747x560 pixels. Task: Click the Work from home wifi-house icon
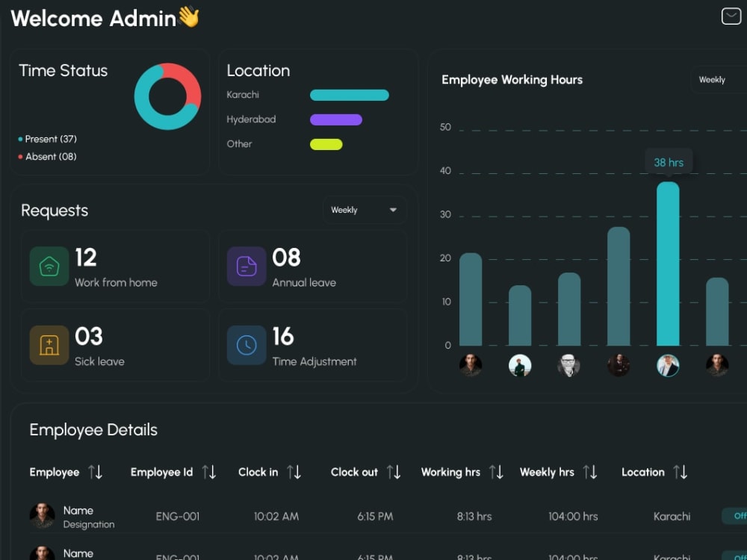tap(49, 267)
